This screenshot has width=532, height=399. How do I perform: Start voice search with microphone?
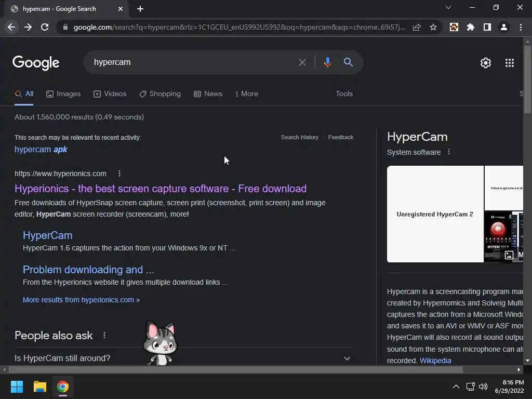click(x=327, y=62)
